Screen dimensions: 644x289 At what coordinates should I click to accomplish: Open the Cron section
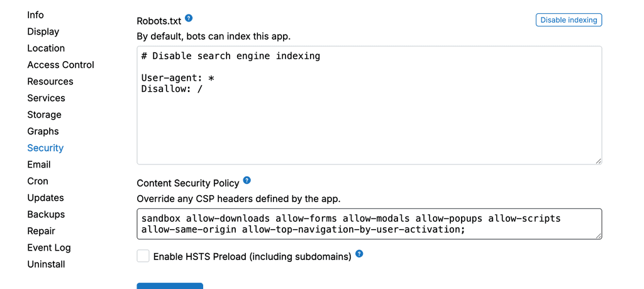point(38,181)
